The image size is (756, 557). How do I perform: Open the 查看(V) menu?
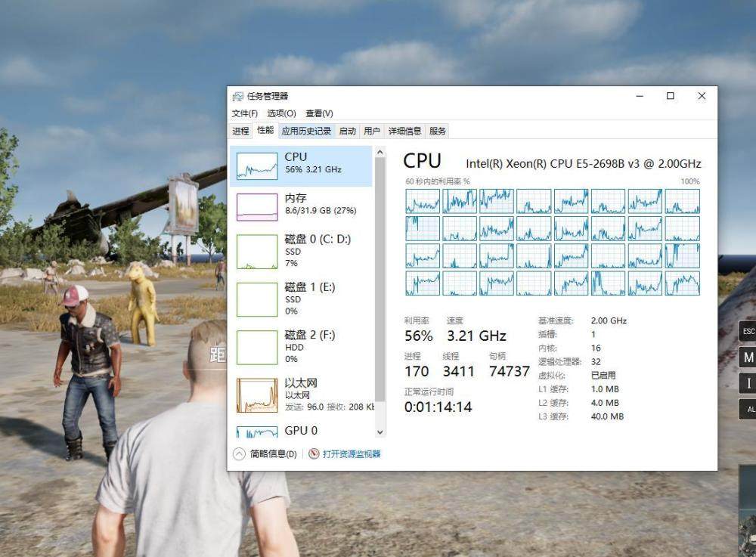[319, 113]
